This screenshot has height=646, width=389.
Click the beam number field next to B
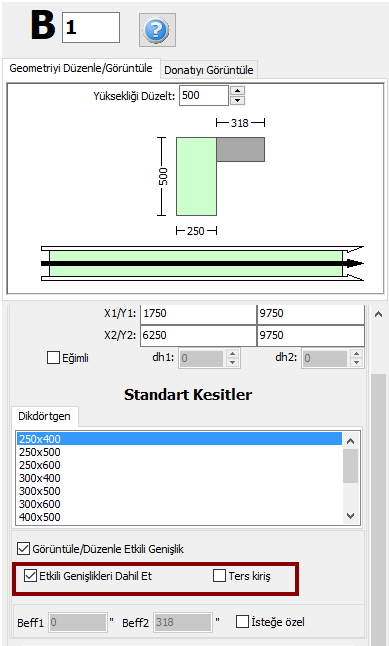click(91, 28)
